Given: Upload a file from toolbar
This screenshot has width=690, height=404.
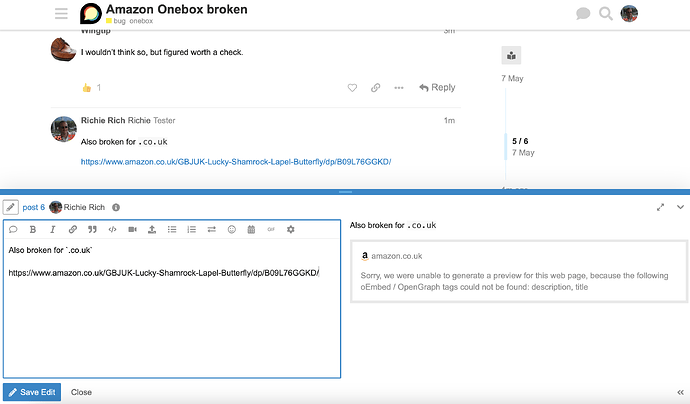Looking at the screenshot, I should click(152, 229).
